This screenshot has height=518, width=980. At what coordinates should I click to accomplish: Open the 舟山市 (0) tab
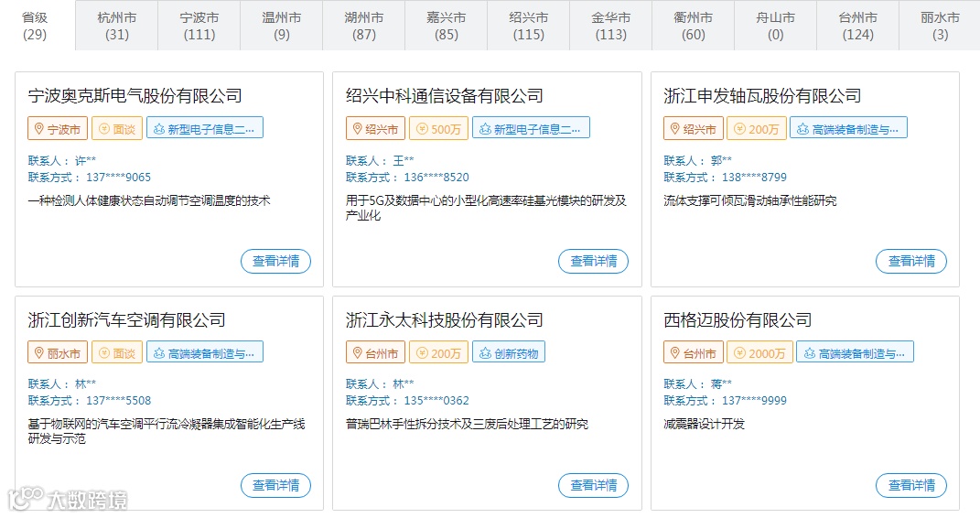click(776, 26)
